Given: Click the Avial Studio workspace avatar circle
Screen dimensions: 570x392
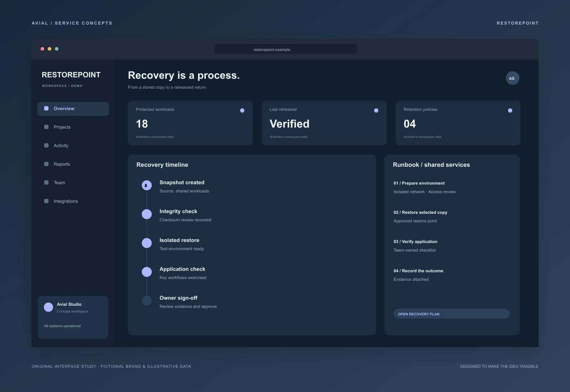Looking at the screenshot, I should tap(48, 307).
